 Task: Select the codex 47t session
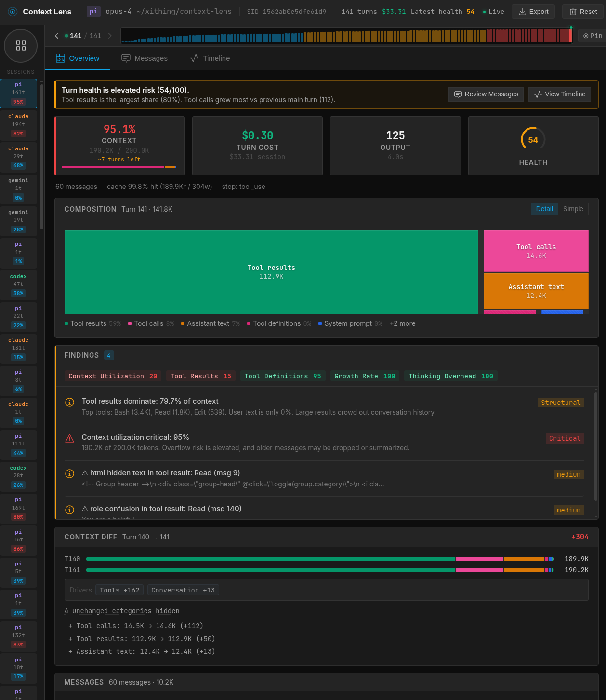point(18,285)
